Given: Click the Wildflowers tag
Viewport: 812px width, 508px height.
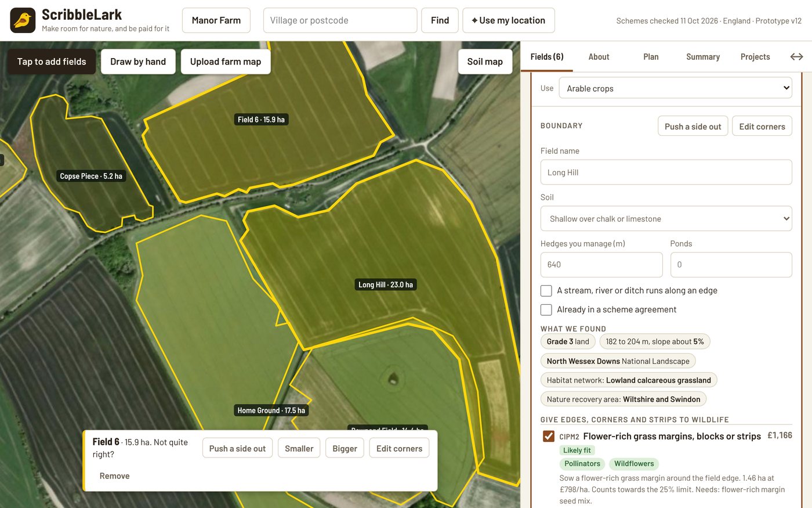Looking at the screenshot, I should (x=634, y=463).
